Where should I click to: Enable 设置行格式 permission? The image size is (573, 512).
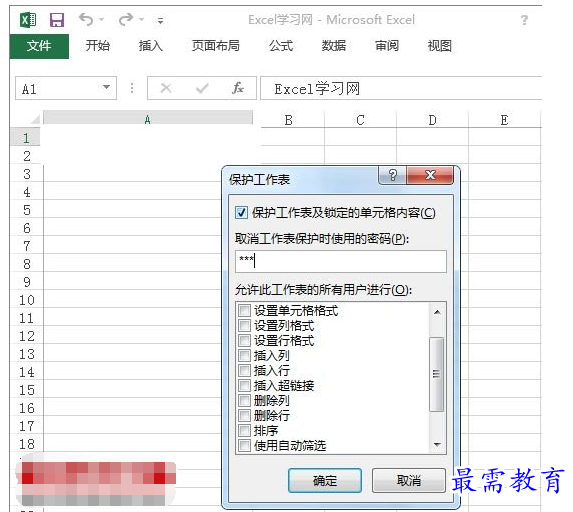(244, 341)
